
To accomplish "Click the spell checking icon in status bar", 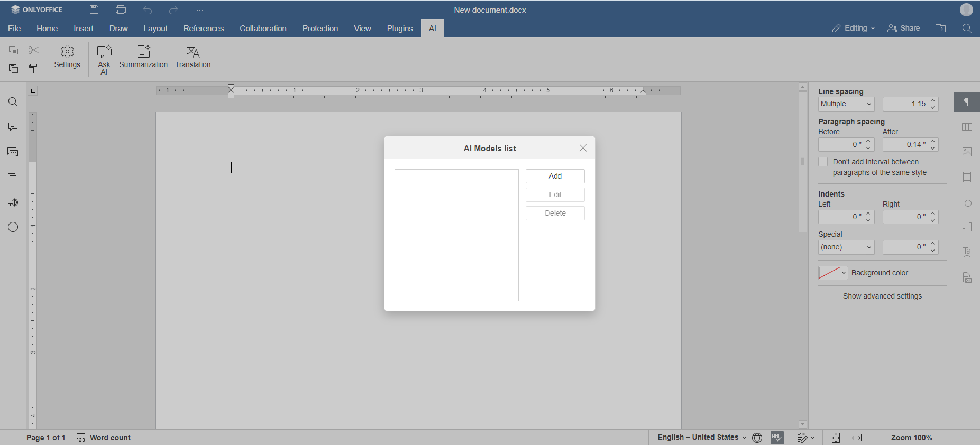I will [777, 438].
